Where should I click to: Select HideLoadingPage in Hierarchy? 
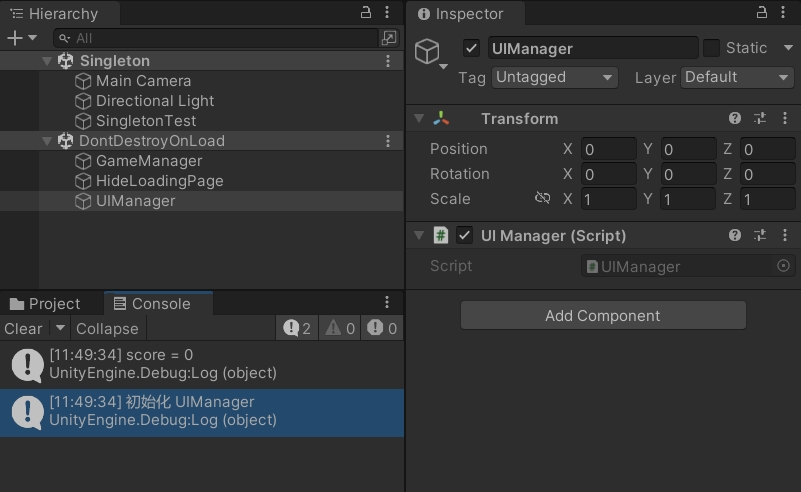click(x=159, y=181)
